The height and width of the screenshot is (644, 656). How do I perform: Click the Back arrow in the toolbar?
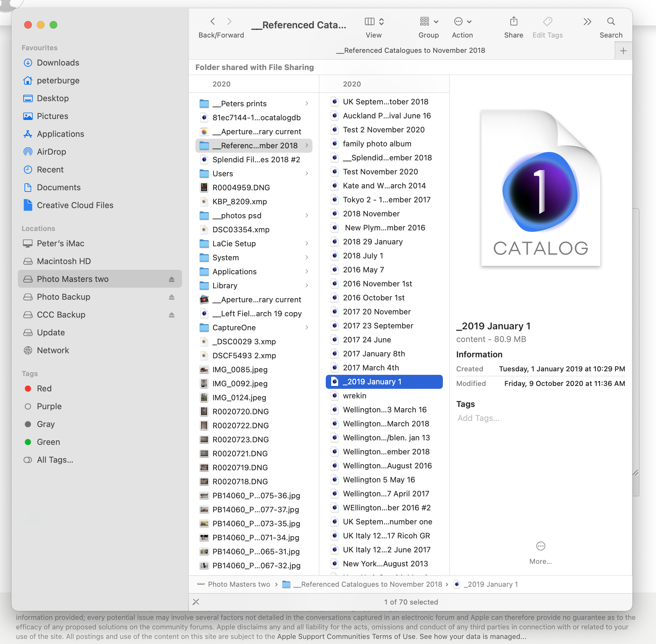213,22
